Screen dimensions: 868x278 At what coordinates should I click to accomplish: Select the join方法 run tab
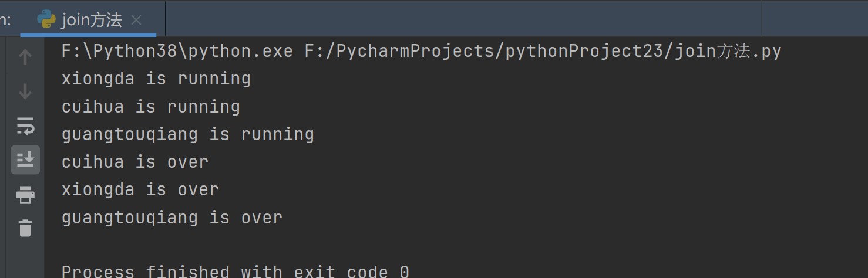tap(92, 21)
